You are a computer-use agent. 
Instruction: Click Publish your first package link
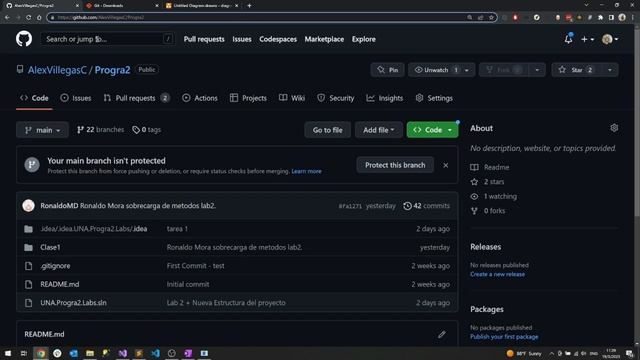tap(504, 337)
